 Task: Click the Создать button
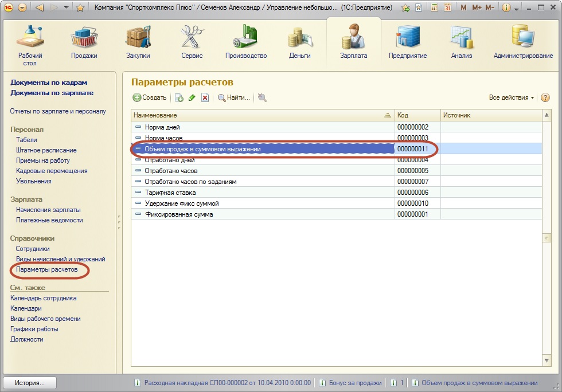[150, 98]
